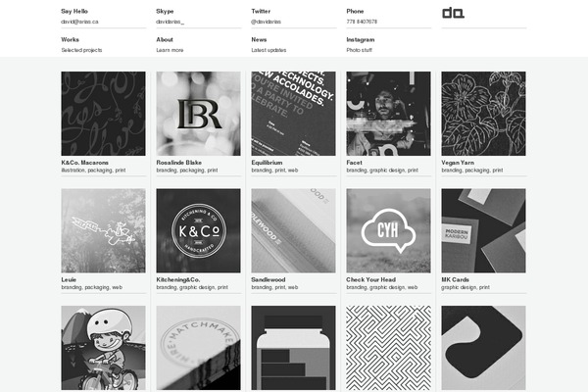Go to the About section

click(x=170, y=44)
